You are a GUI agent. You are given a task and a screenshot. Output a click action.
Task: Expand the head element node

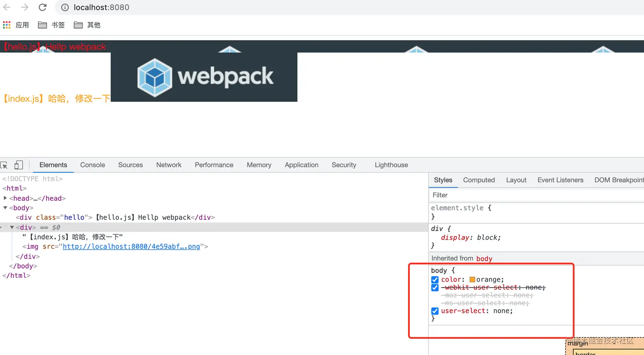tap(5, 198)
